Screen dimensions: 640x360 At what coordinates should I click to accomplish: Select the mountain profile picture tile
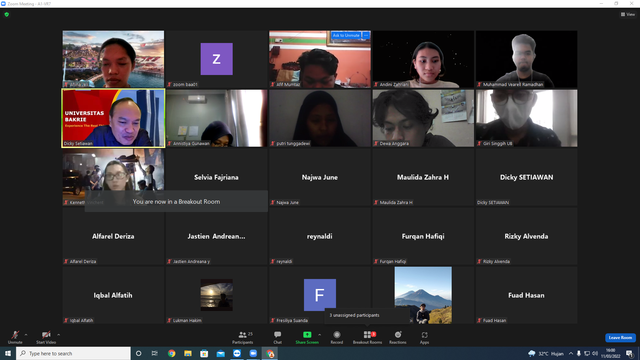423,295
